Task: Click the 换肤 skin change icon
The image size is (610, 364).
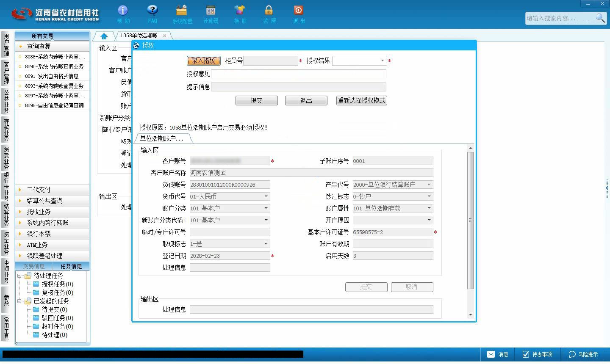Action: click(x=240, y=14)
